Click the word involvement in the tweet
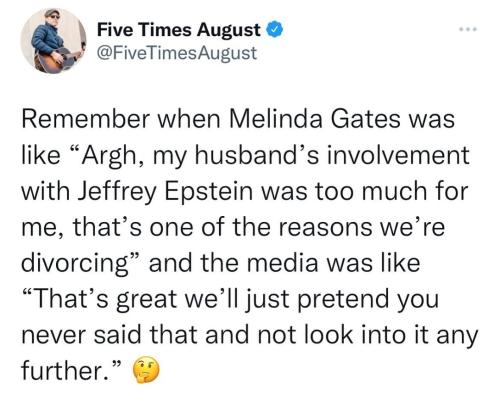 click(x=398, y=155)
